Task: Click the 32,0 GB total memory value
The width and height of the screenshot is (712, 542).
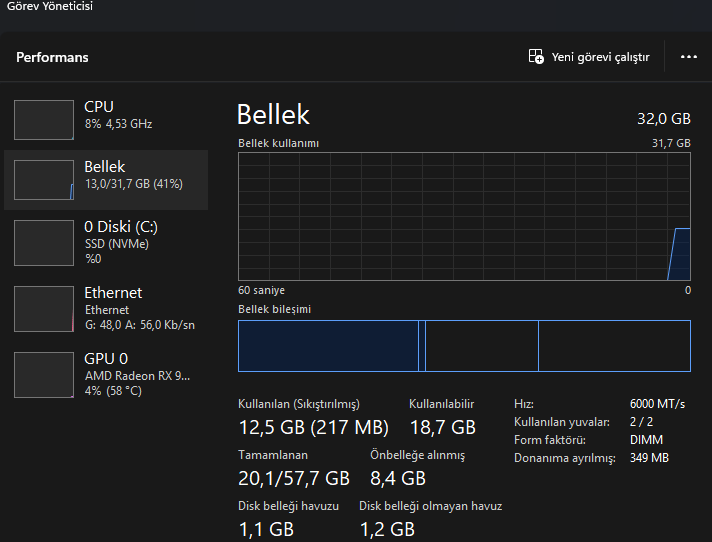Action: [x=664, y=119]
